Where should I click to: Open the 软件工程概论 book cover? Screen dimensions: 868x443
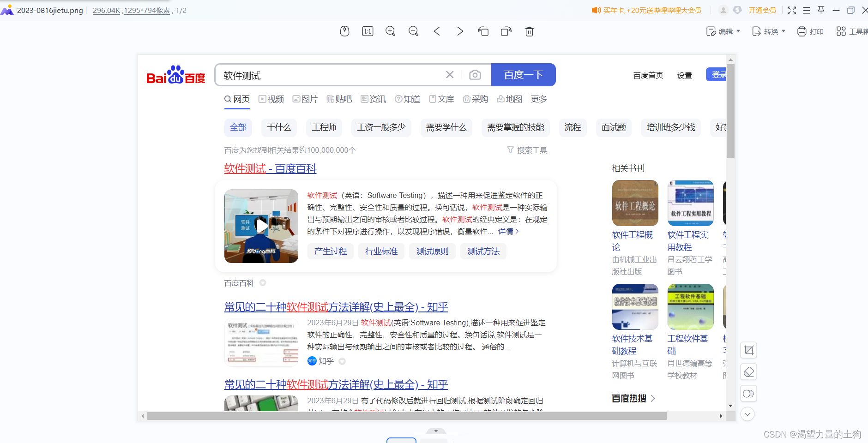click(x=635, y=203)
